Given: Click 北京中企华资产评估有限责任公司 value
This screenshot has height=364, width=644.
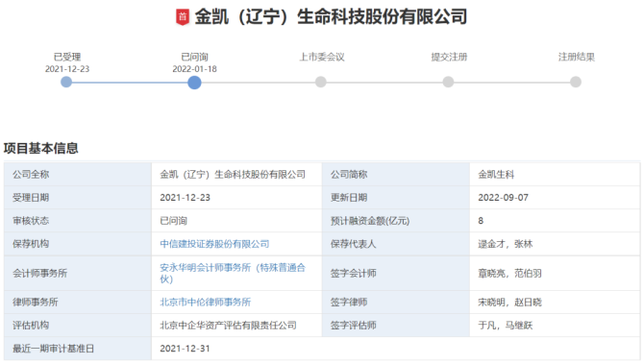Looking at the screenshot, I should coord(228,326).
